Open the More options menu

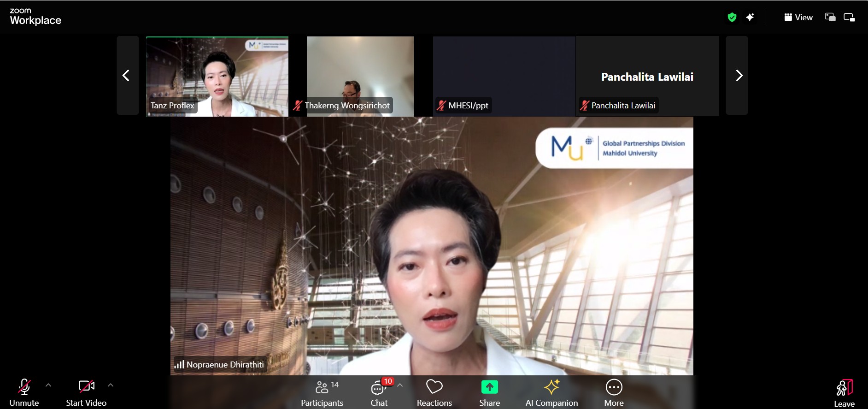click(x=614, y=392)
